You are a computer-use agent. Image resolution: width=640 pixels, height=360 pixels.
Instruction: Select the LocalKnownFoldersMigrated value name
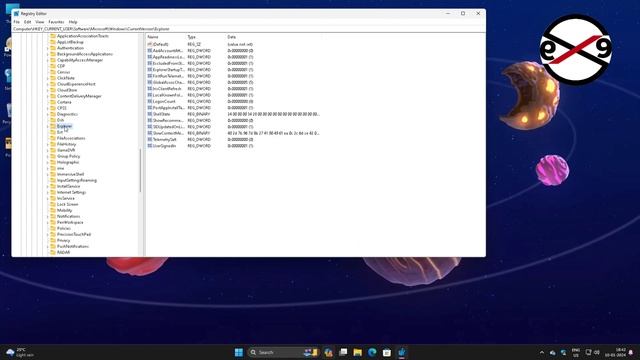[168, 95]
